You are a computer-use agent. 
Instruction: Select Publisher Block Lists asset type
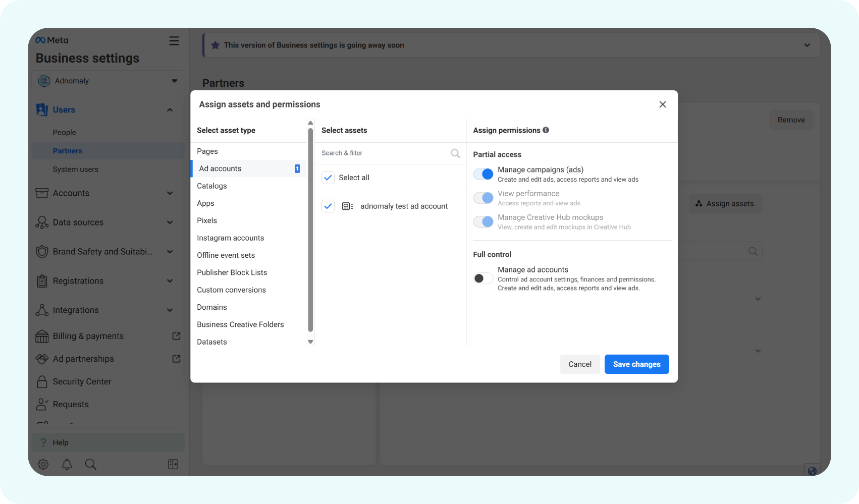pos(249,272)
